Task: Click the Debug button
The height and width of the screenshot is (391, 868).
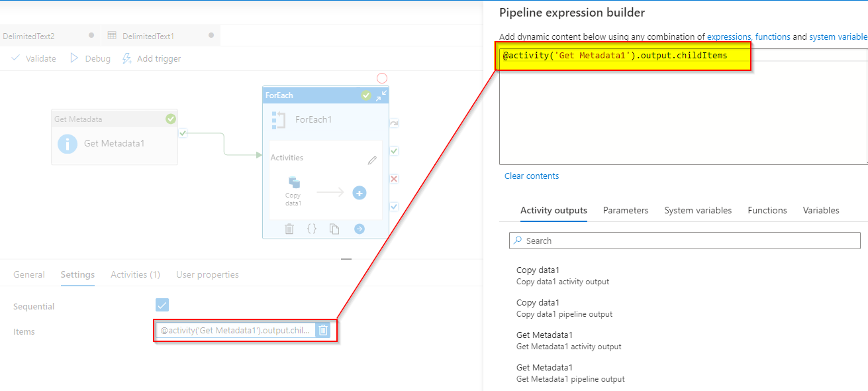Action: [x=91, y=58]
